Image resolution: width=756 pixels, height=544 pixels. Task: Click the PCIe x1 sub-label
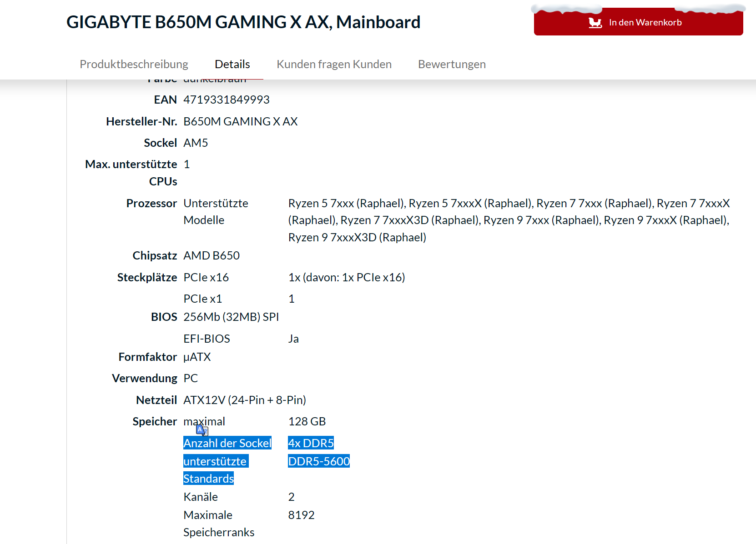click(203, 299)
